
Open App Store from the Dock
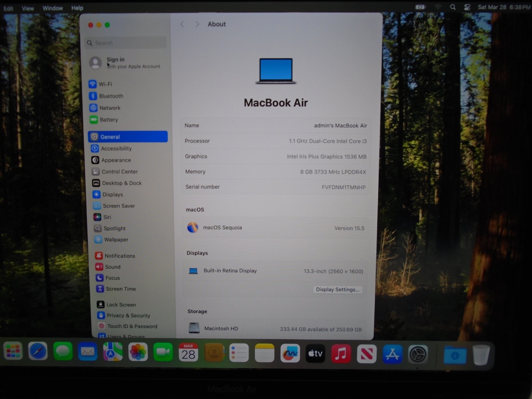(x=392, y=354)
